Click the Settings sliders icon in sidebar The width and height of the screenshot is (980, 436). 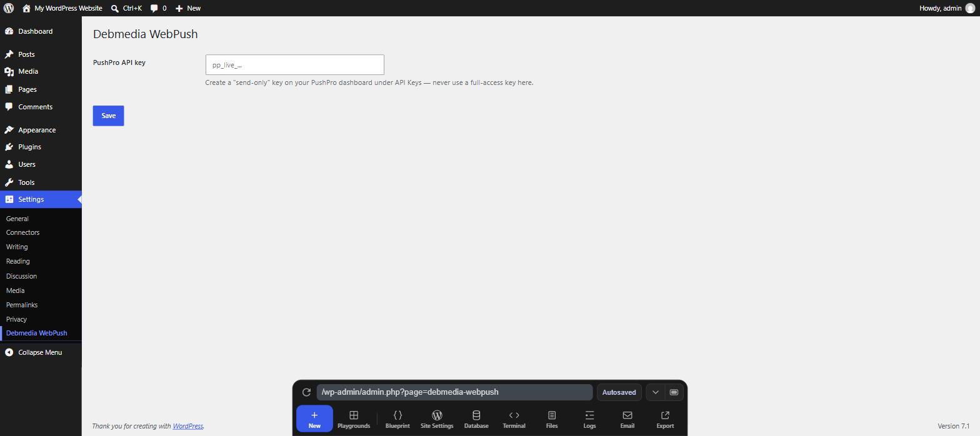(x=9, y=199)
